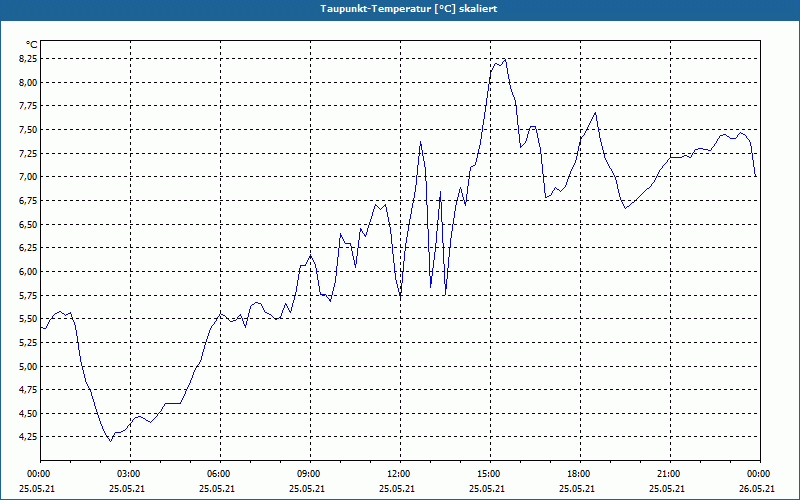
Task: Click the 03:00 time label
Action: (x=131, y=474)
